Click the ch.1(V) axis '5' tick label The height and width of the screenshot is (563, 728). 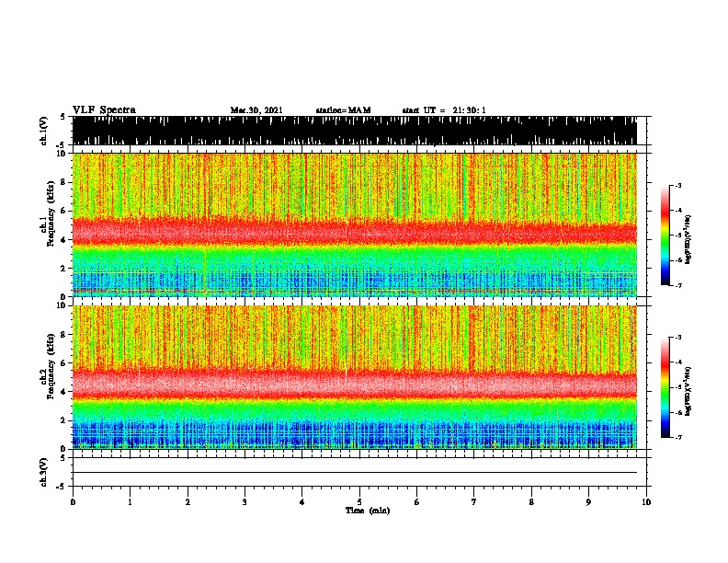click(x=63, y=118)
